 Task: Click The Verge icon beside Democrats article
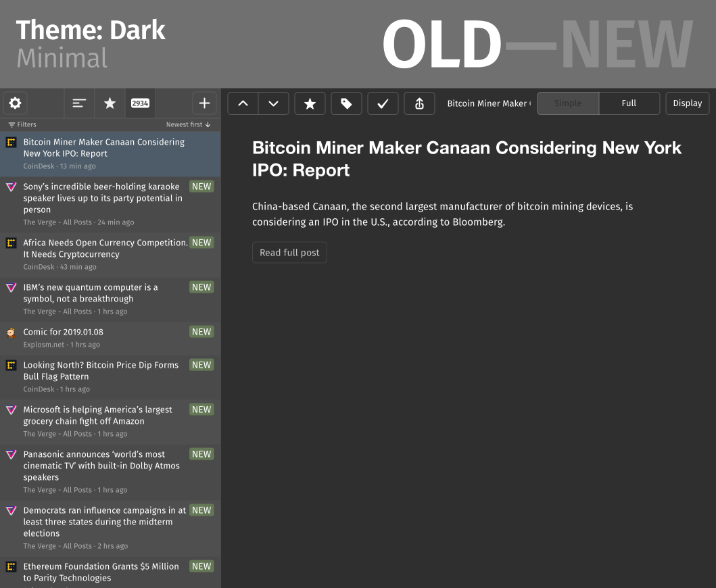point(11,511)
